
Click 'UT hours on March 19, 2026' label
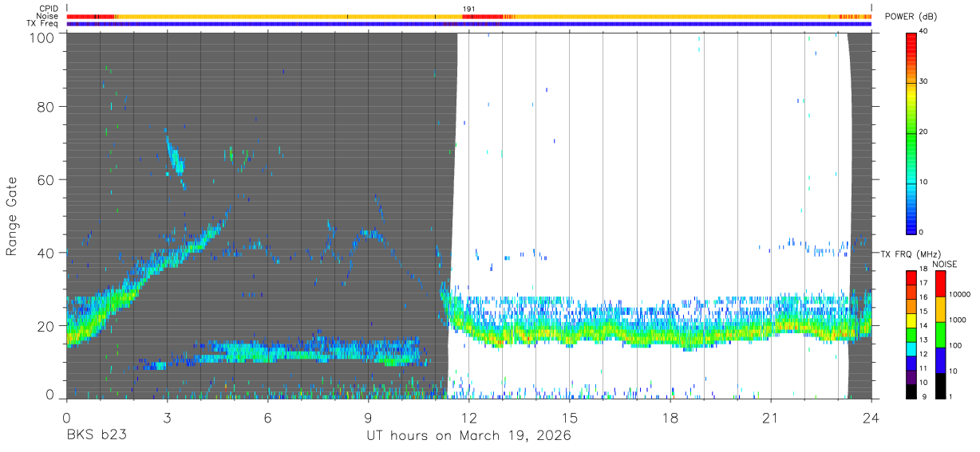click(468, 436)
